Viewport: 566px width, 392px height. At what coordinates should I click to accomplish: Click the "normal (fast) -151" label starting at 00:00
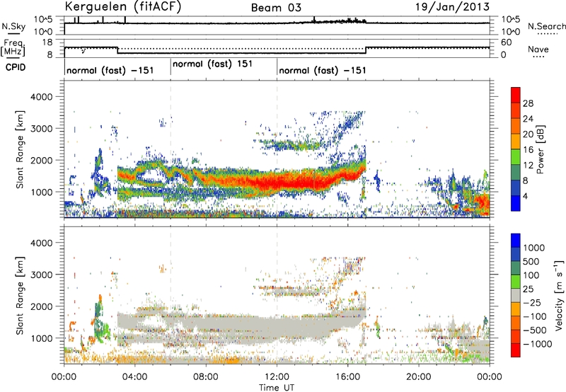point(110,70)
